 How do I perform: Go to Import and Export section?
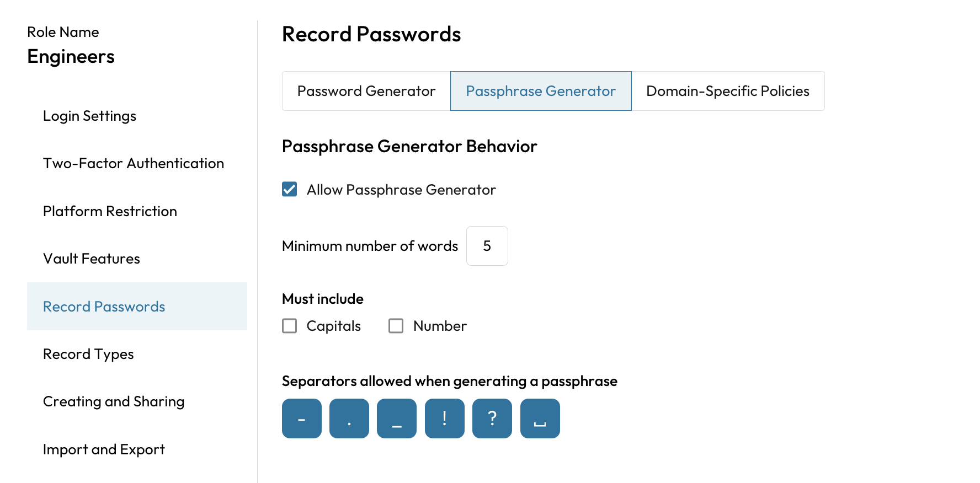tap(104, 449)
